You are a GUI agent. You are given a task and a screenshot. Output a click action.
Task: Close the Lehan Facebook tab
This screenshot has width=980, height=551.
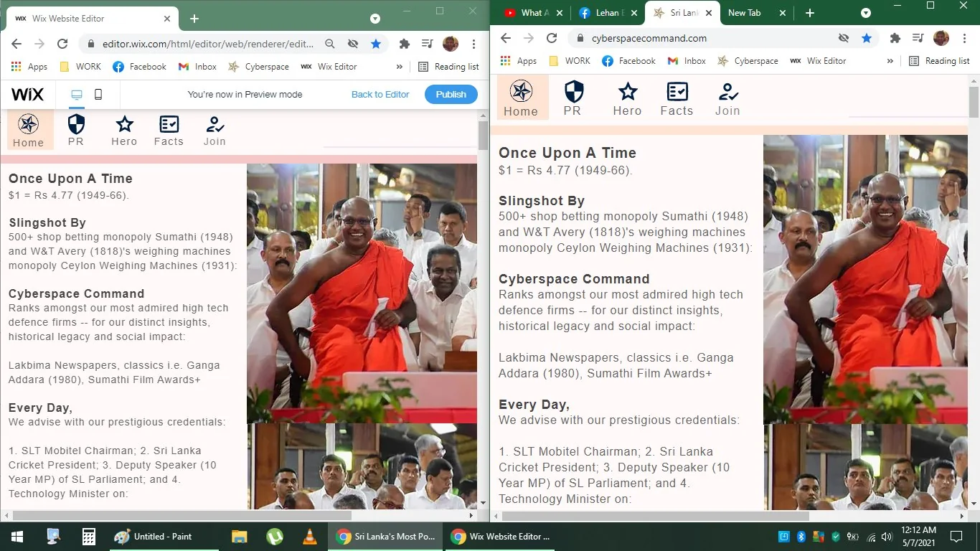click(634, 13)
